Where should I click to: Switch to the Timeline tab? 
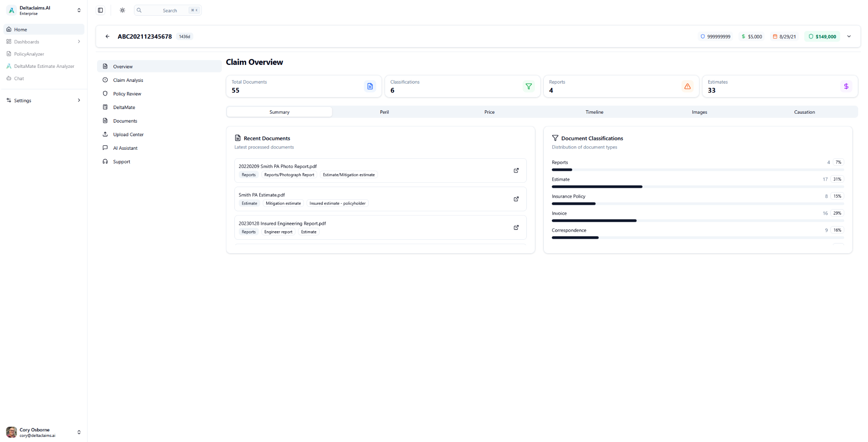tap(594, 112)
